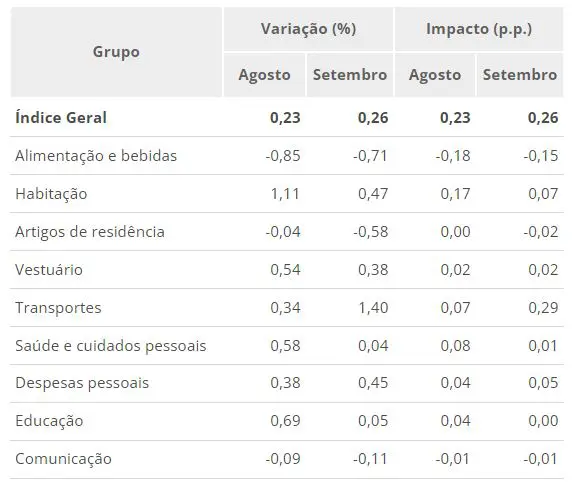Click the Transportes row label
Image resolution: width=578 pixels, height=486 pixels.
coord(58,308)
